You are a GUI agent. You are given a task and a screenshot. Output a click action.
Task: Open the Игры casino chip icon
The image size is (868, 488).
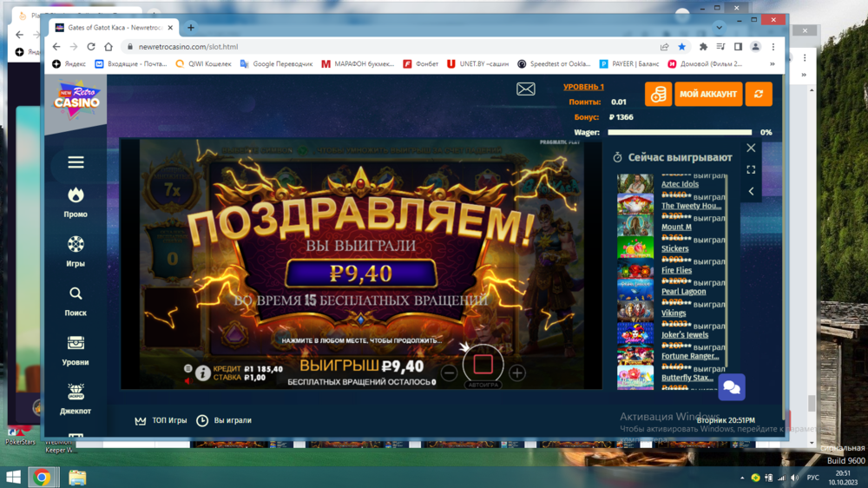click(76, 245)
